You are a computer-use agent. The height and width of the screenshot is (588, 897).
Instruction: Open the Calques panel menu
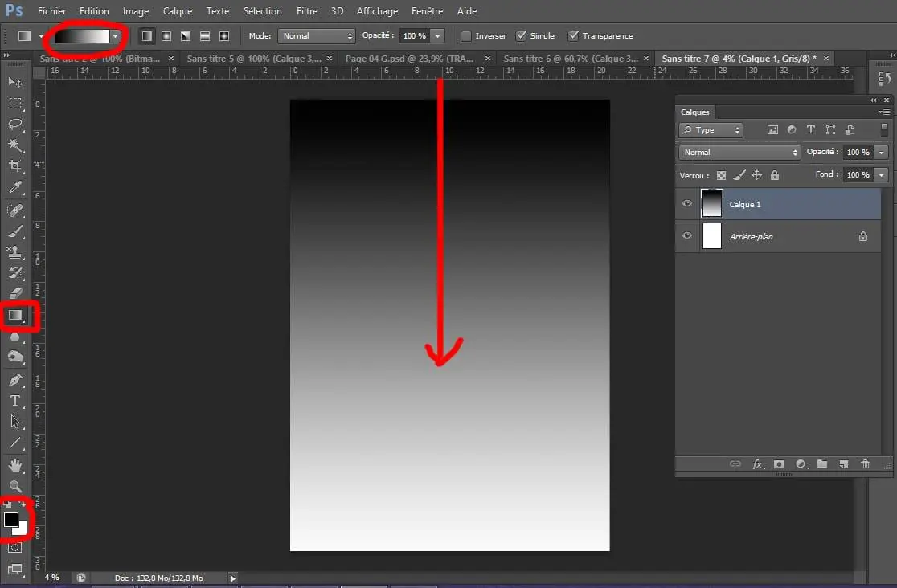[x=884, y=112]
